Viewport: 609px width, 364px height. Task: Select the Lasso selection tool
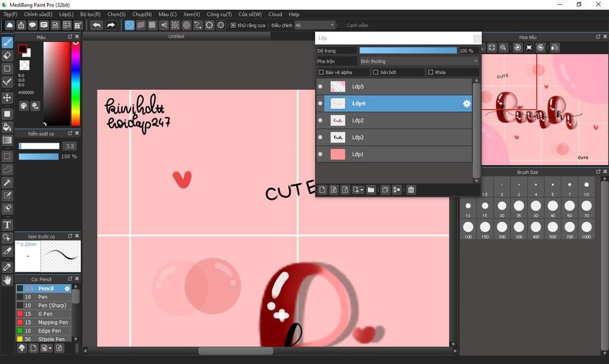7,170
